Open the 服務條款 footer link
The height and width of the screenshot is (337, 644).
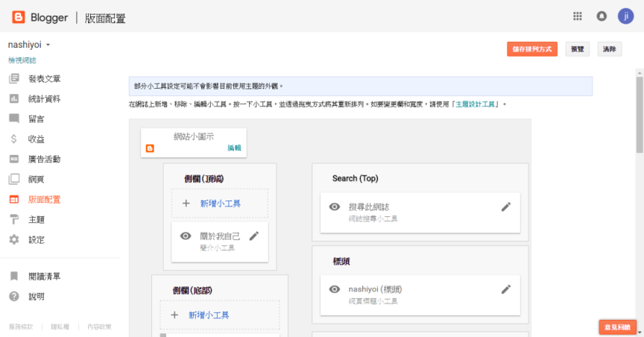coord(21,327)
